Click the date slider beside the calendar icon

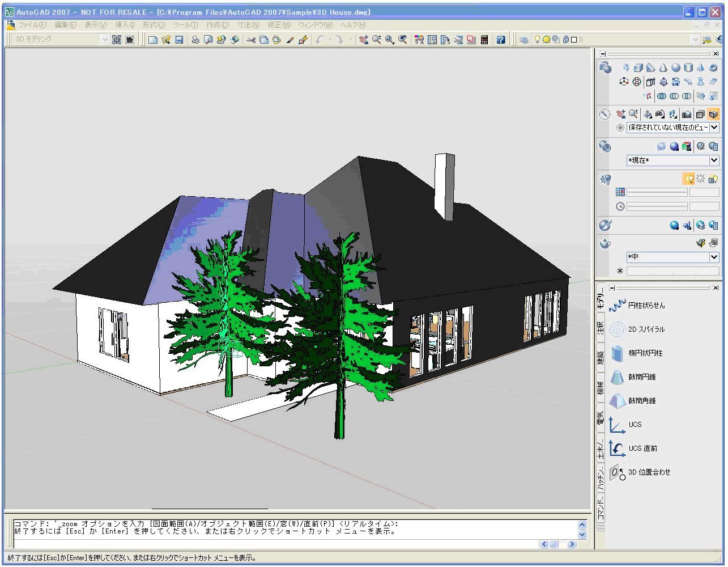(657, 192)
